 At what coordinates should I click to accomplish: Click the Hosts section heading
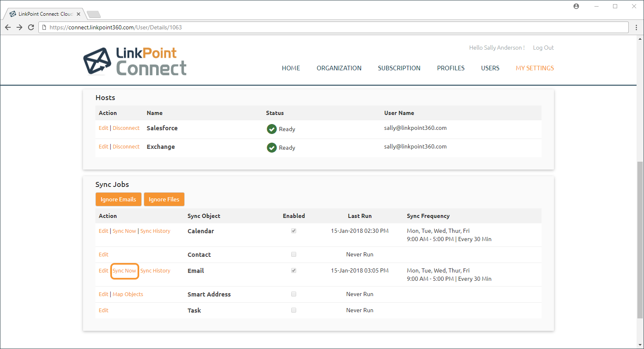tap(105, 98)
